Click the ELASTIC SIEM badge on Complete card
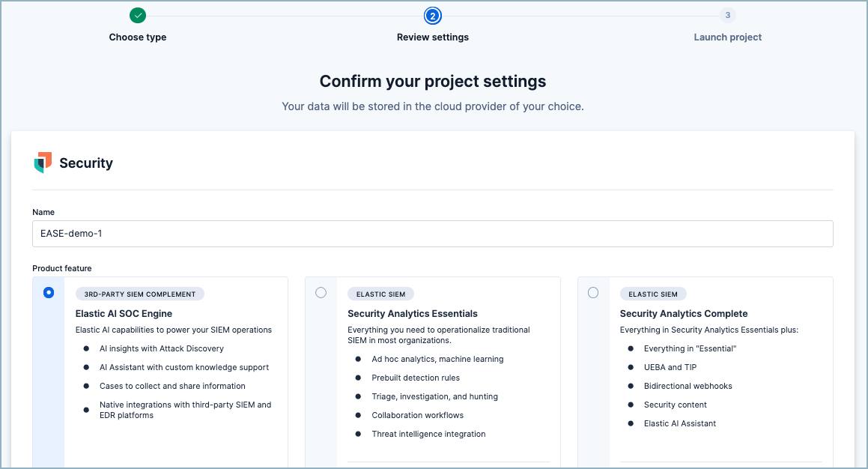This screenshot has height=469, width=868. 653,294
